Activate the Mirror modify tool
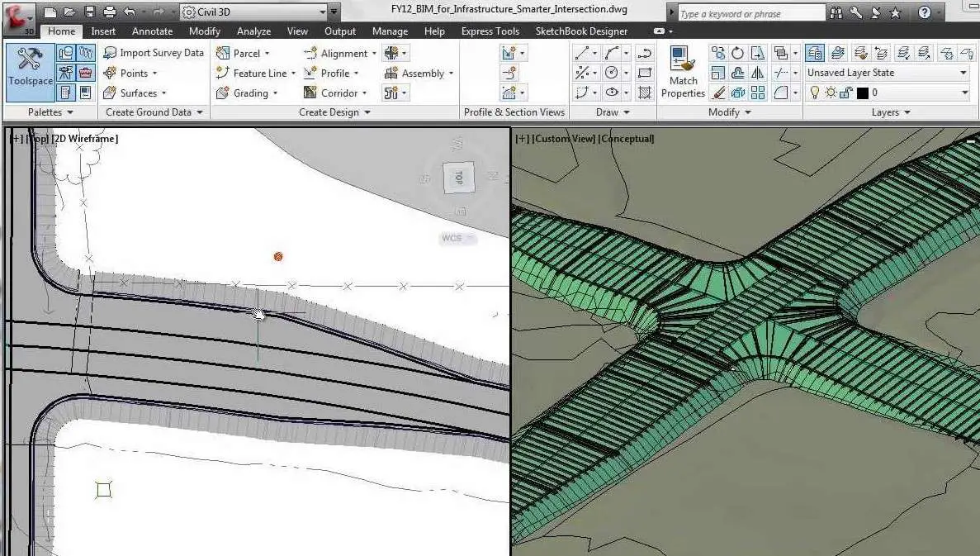 (x=758, y=74)
